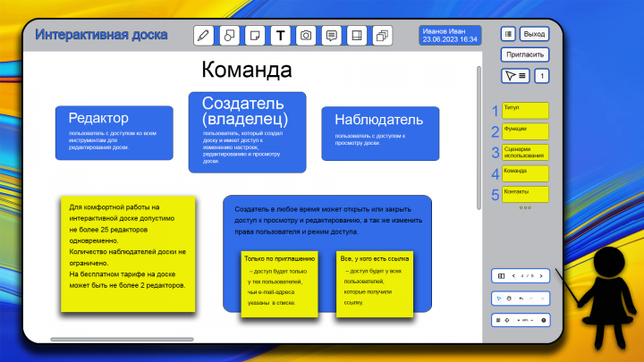Image resolution: width=644 pixels, height=362 pixels.
Task: Click the participant count button showing 1
Action: pos(542,76)
